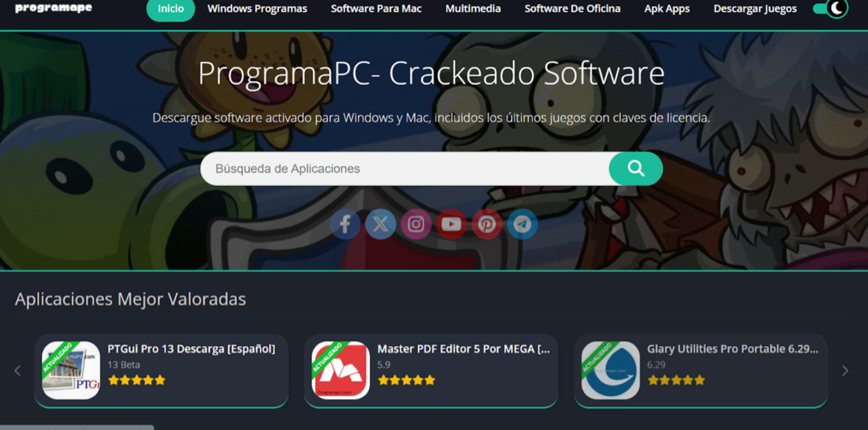Image resolution: width=868 pixels, height=430 pixels.
Task: Focus the Búsqueda de Aplicaciones search field
Action: pos(405,169)
